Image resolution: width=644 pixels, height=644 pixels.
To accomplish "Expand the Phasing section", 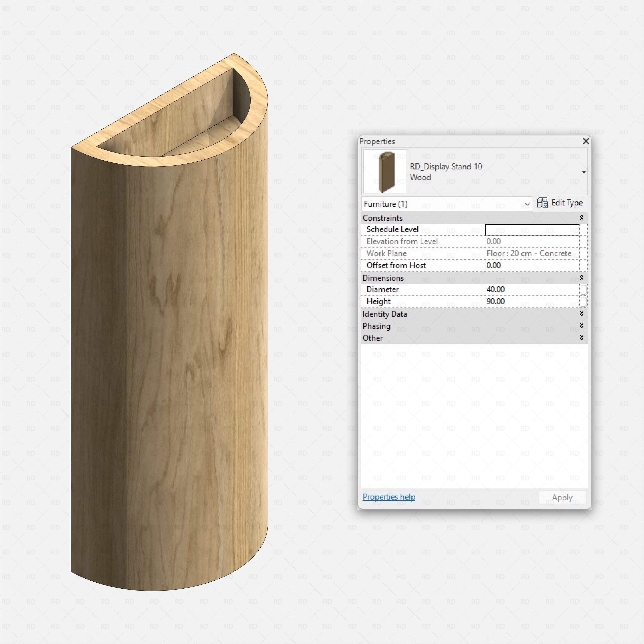I will pyautogui.click(x=581, y=326).
